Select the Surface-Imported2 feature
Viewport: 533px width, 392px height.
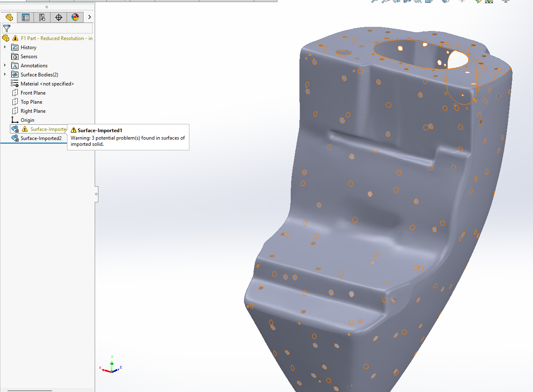(x=41, y=138)
